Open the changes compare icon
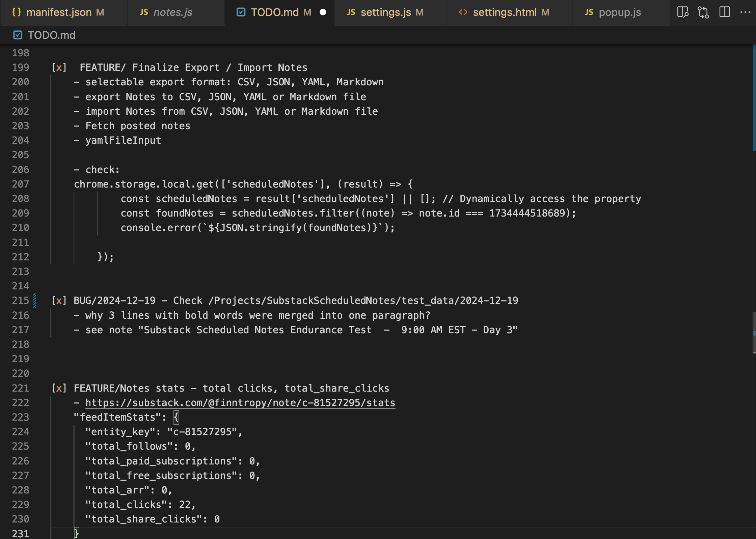This screenshot has width=756, height=539. click(703, 12)
